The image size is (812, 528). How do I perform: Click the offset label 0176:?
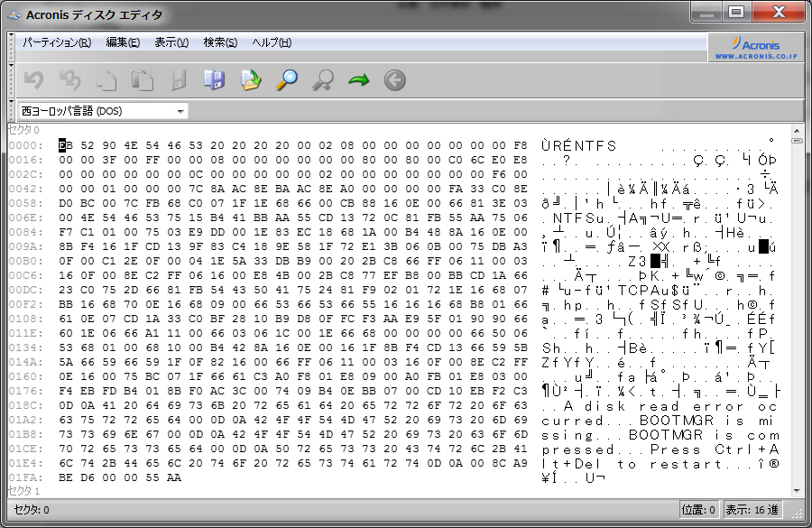click(26, 391)
